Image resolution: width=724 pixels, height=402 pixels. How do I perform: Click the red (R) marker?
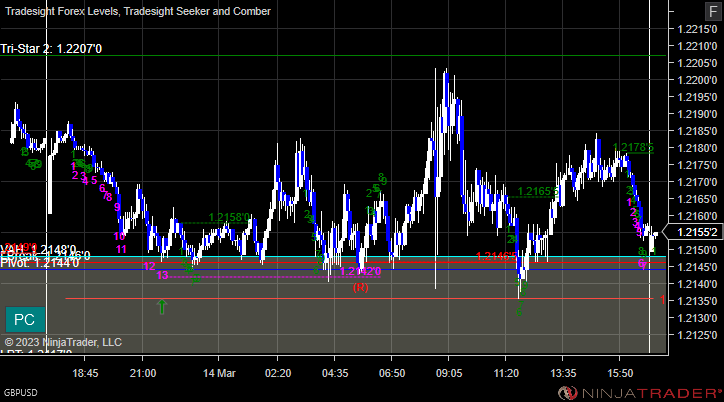361,288
